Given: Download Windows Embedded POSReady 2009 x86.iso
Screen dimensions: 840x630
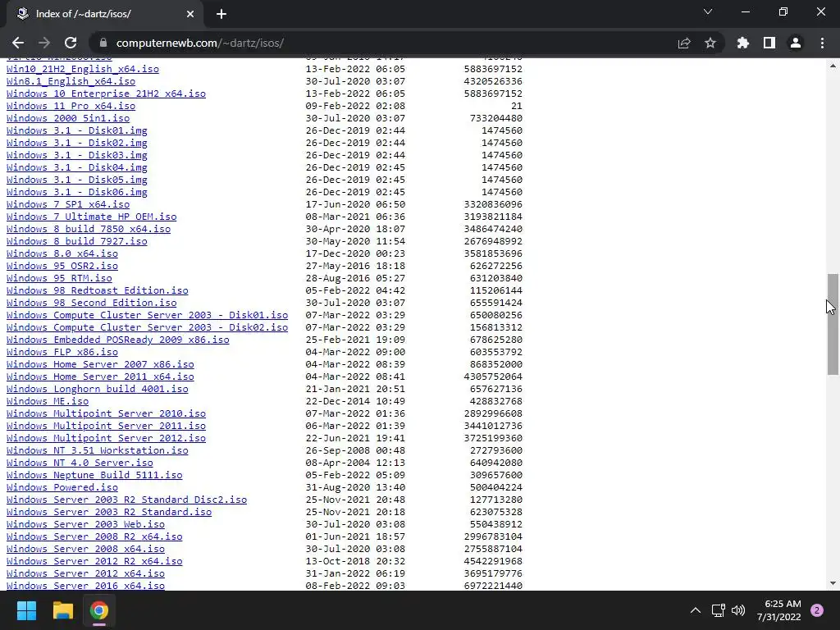Looking at the screenshot, I should (118, 340).
